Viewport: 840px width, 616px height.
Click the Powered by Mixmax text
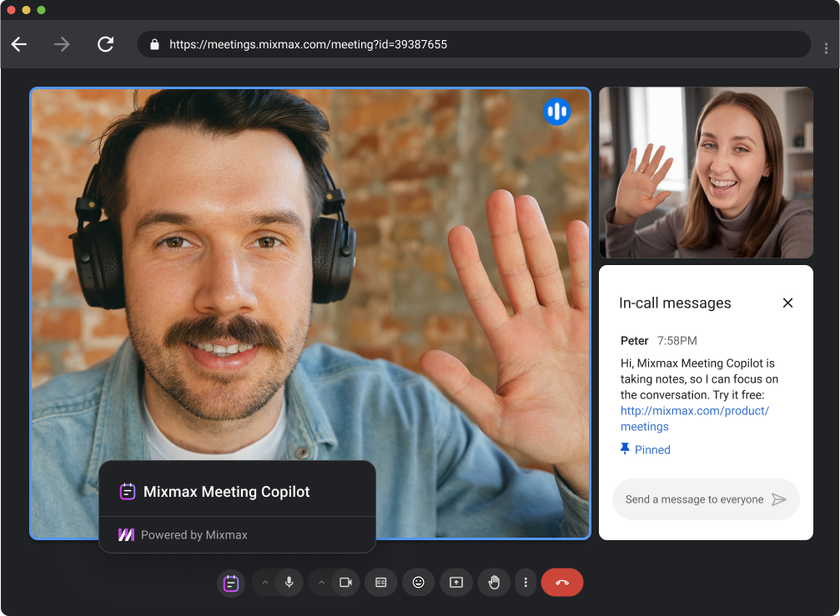pyautogui.click(x=194, y=534)
